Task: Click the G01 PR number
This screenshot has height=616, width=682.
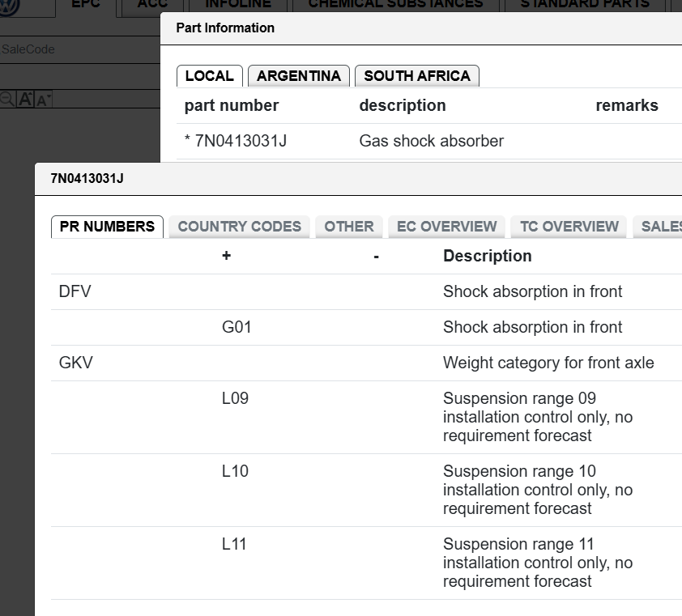Action: tap(237, 327)
